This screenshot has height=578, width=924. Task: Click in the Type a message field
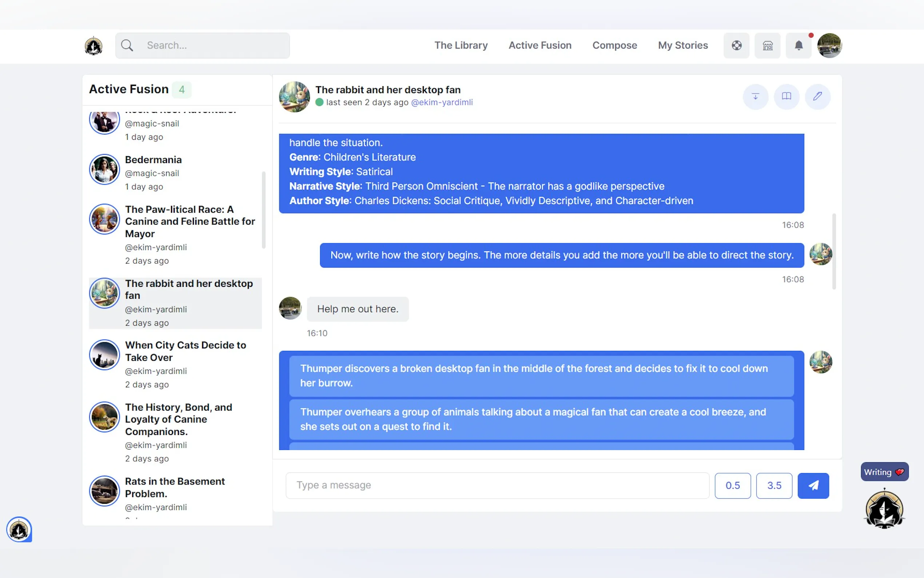[x=497, y=485]
